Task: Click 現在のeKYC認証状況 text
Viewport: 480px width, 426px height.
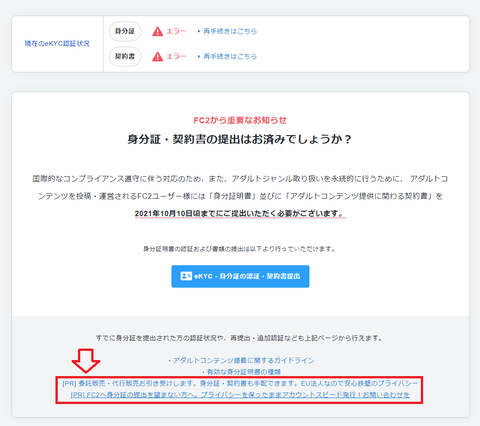Action: (57, 43)
